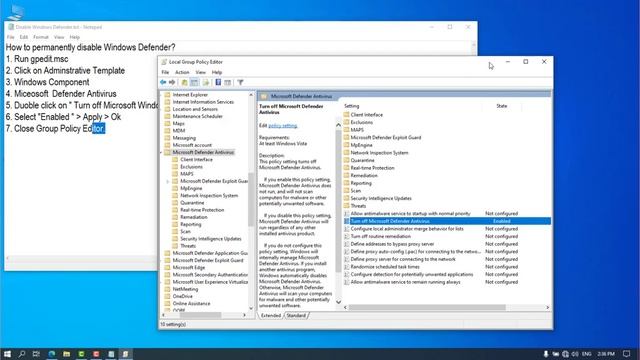The width and height of the screenshot is (640, 360).
Task: Click console tree horizontal scrollbar right arrow
Action: click(244, 315)
